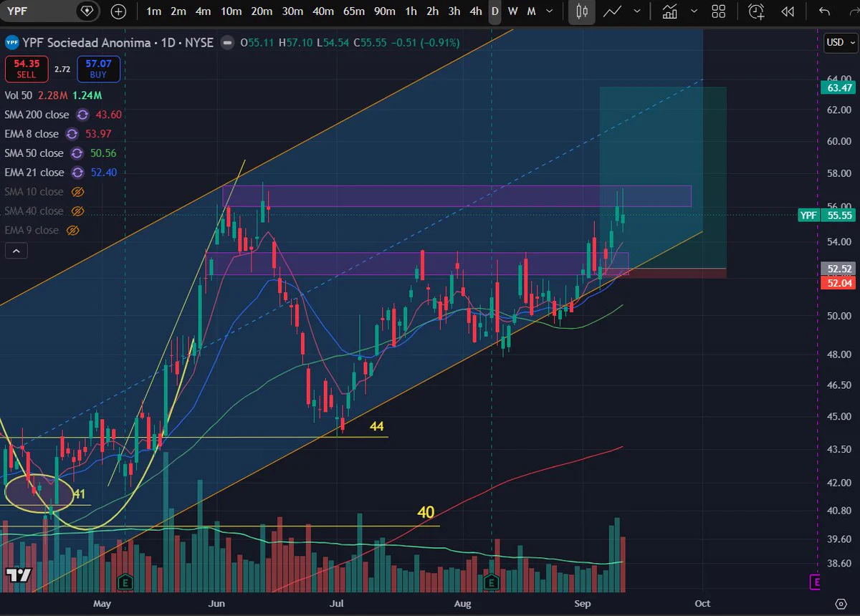
Task: Select the SMA 200 close legend label
Action: click(x=37, y=115)
